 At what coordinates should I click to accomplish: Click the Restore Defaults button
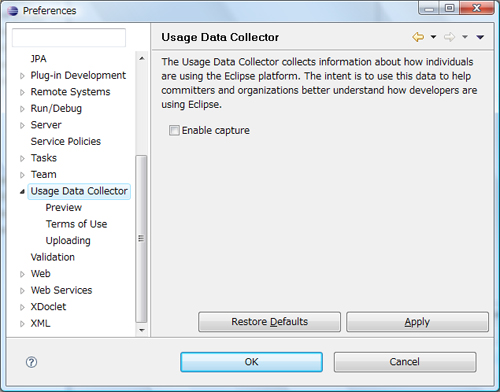pos(269,322)
